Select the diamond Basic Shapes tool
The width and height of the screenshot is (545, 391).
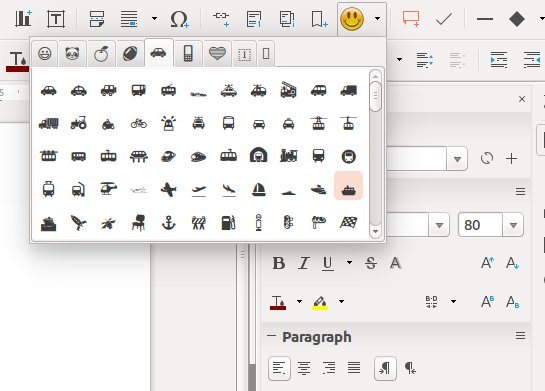coord(517,19)
